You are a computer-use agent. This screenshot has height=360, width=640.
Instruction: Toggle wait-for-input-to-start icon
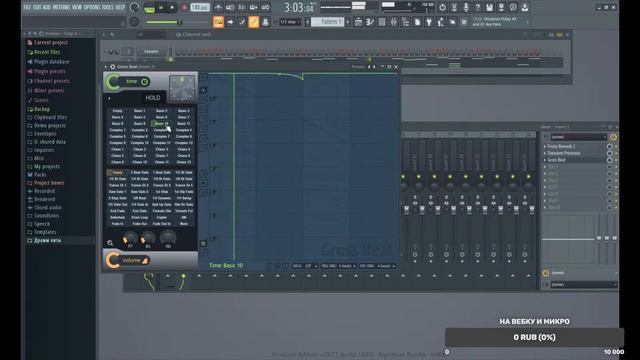pyautogui.click(x=230, y=7)
